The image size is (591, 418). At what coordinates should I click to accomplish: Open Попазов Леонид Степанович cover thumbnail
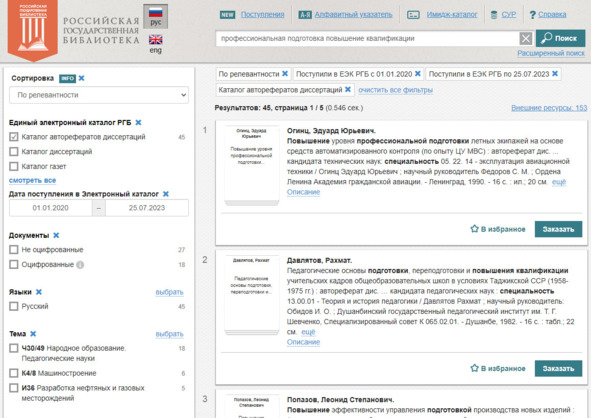tap(251, 405)
